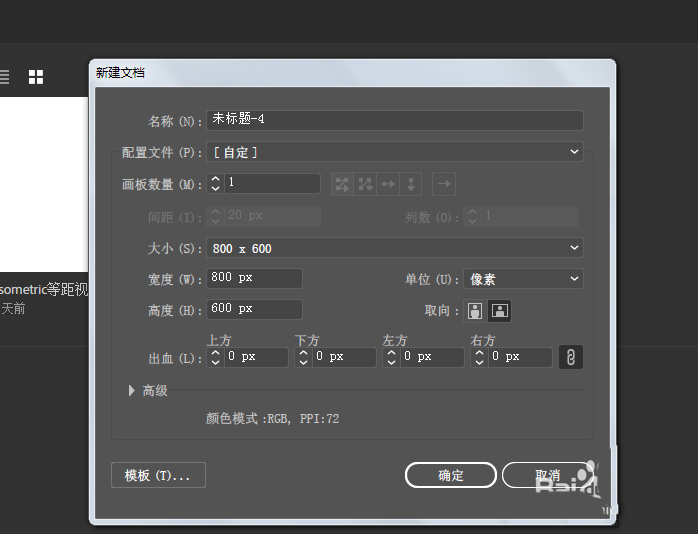This screenshot has width=698, height=534.
Task: Click the 宽度 width input field
Action: point(254,278)
